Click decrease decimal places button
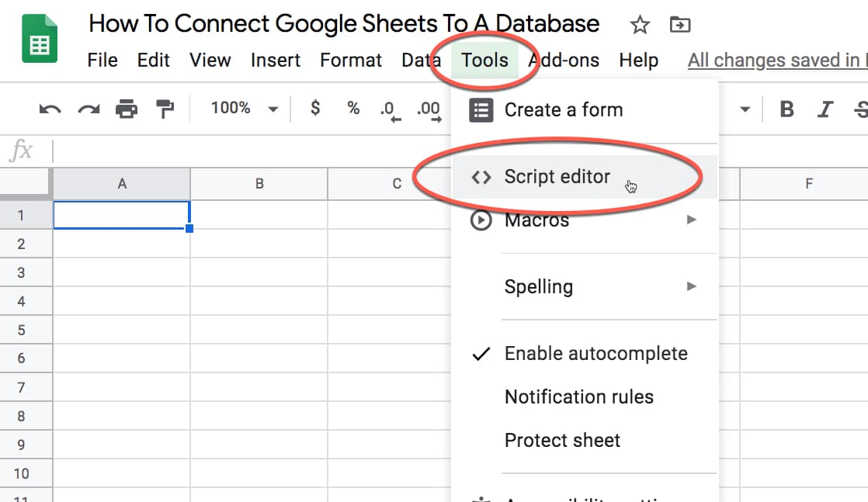 pos(390,110)
